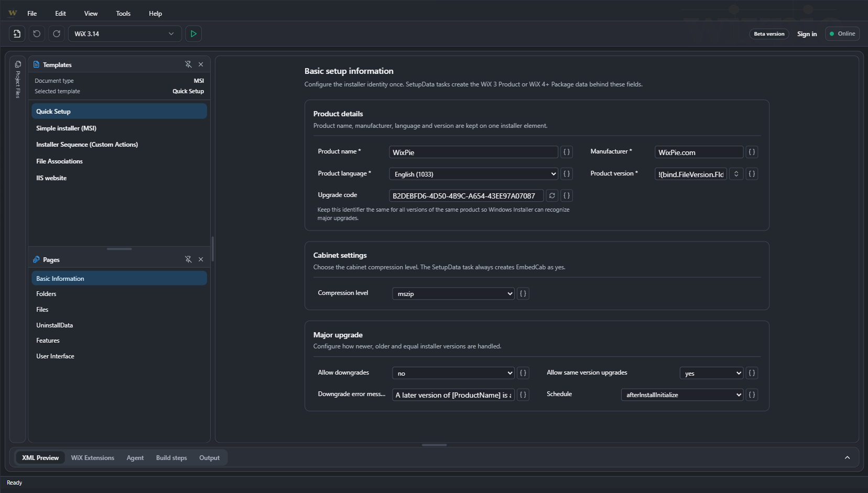Open Project Files sidebar icon
The image size is (868, 493).
coord(18,64)
